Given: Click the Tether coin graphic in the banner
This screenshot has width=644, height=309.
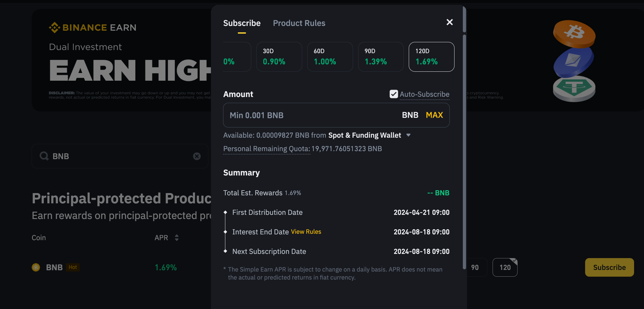Looking at the screenshot, I should coord(574,89).
